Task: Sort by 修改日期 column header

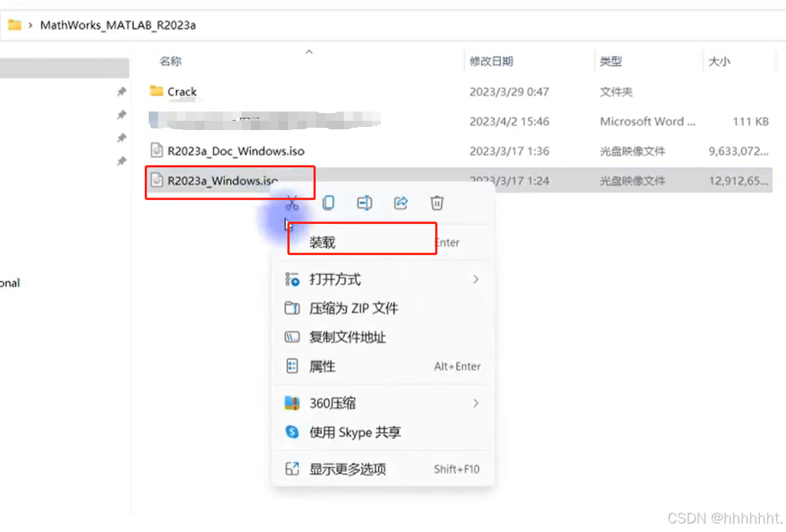Action: [x=491, y=61]
